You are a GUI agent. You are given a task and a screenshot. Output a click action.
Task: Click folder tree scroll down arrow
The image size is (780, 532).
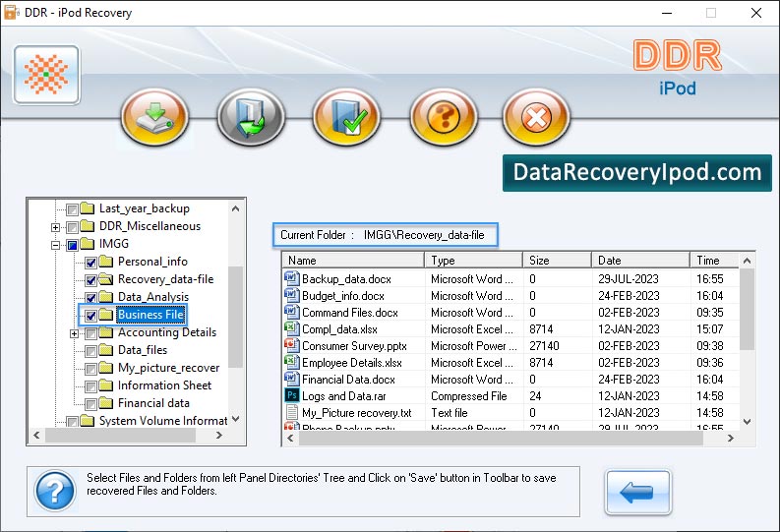click(x=236, y=419)
